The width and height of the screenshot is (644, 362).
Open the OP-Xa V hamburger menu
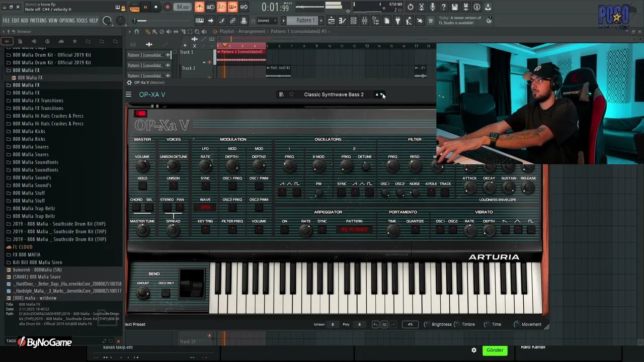(x=128, y=95)
